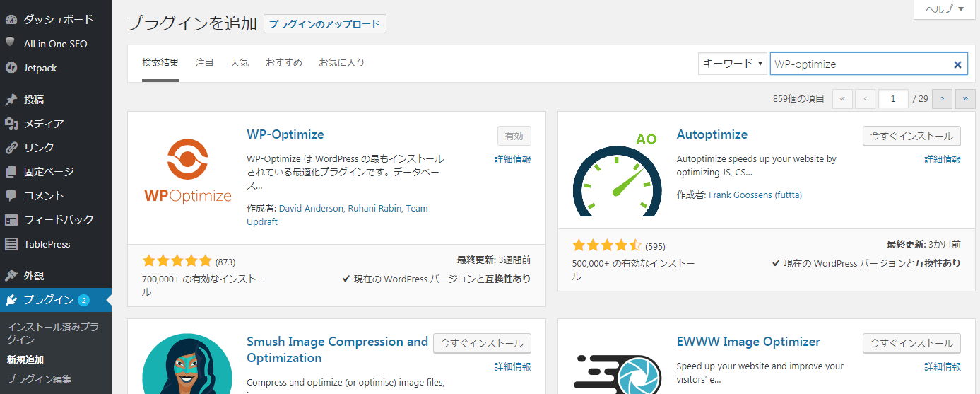Viewport: 980px width, 394px height.
Task: Open プラグイン編集 submenu item
Action: pos(40,378)
